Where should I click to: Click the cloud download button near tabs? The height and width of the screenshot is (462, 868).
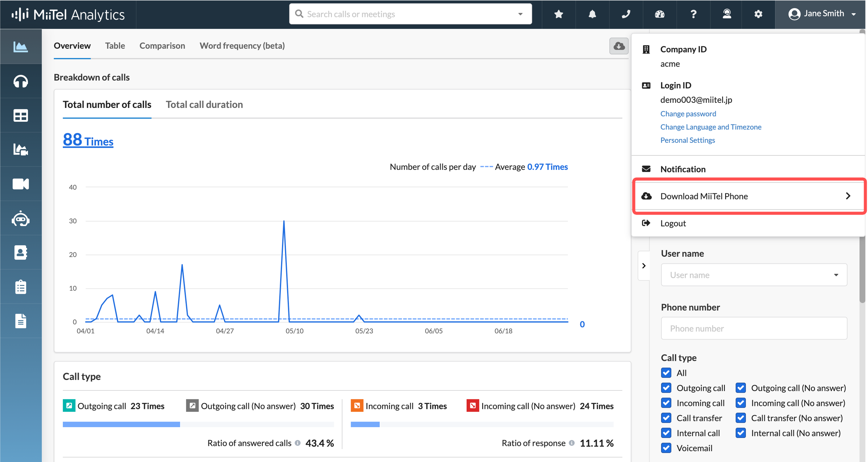click(x=619, y=46)
